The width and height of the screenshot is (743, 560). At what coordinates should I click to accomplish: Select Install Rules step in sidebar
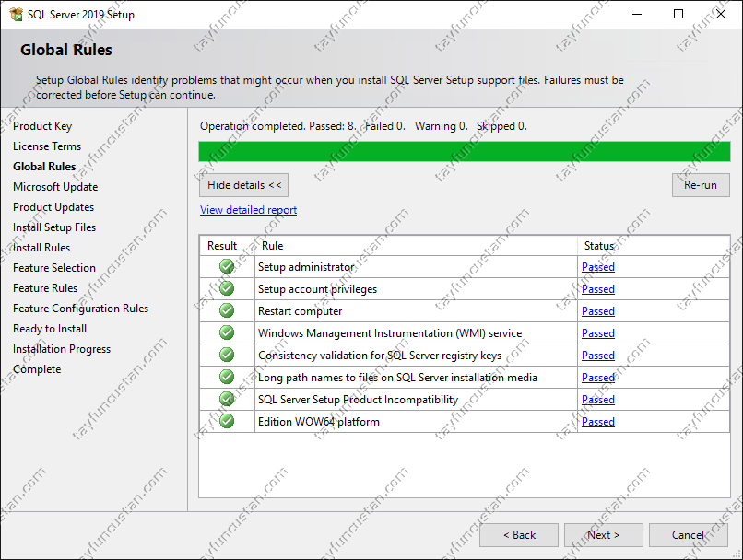click(41, 248)
